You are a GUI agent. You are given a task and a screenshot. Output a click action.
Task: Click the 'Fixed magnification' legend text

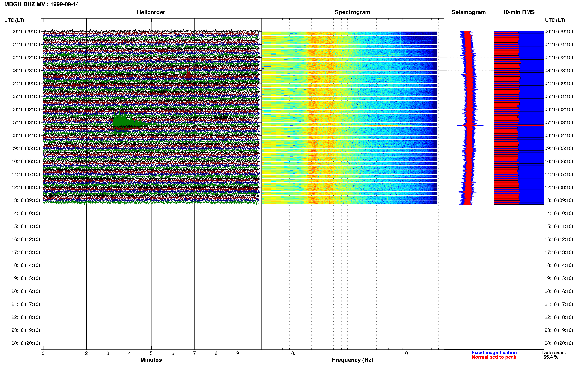point(494,353)
